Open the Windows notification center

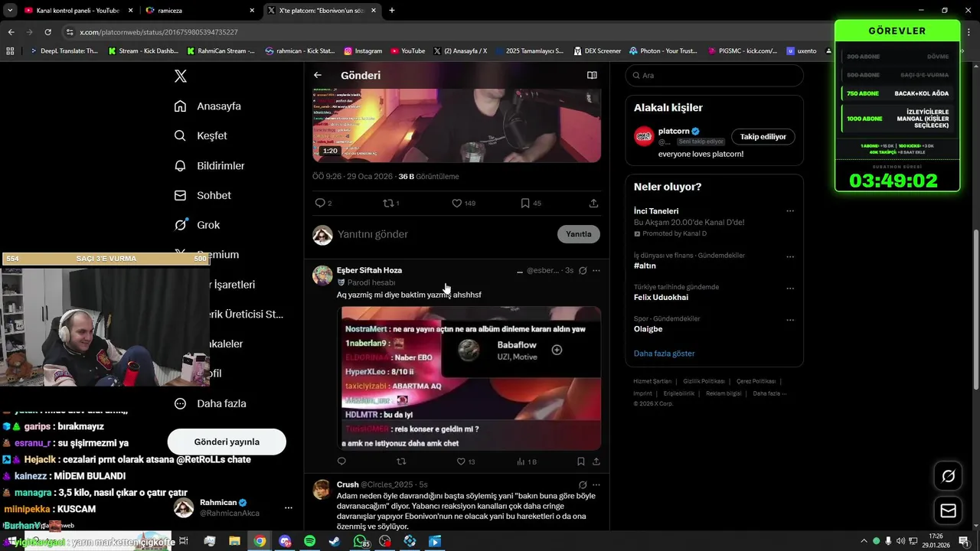pos(963,541)
